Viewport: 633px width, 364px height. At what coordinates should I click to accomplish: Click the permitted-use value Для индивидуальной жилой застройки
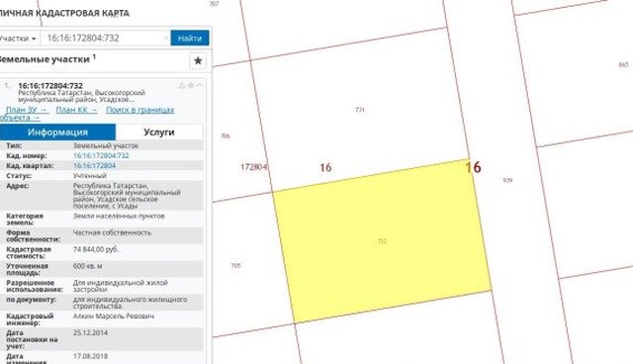tap(121, 286)
